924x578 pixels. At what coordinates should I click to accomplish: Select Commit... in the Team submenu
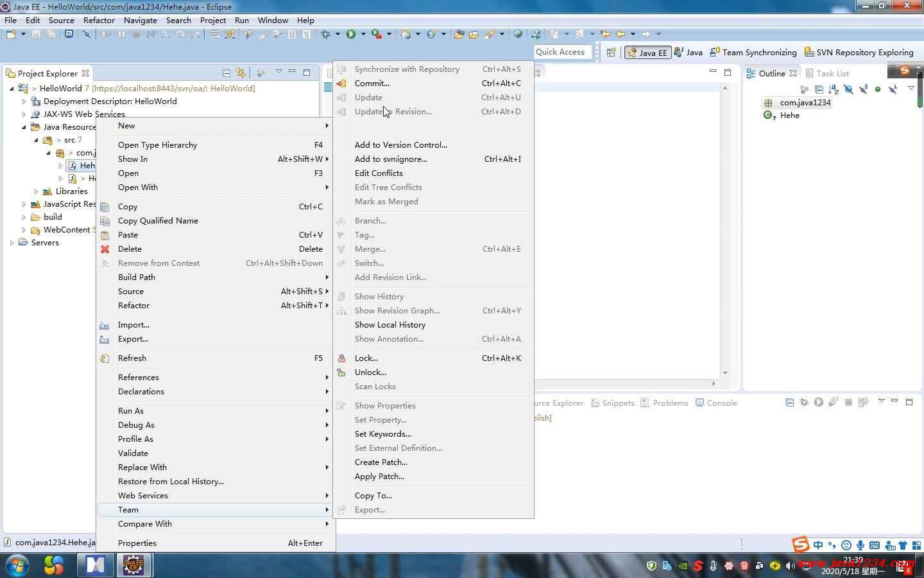pyautogui.click(x=434, y=83)
